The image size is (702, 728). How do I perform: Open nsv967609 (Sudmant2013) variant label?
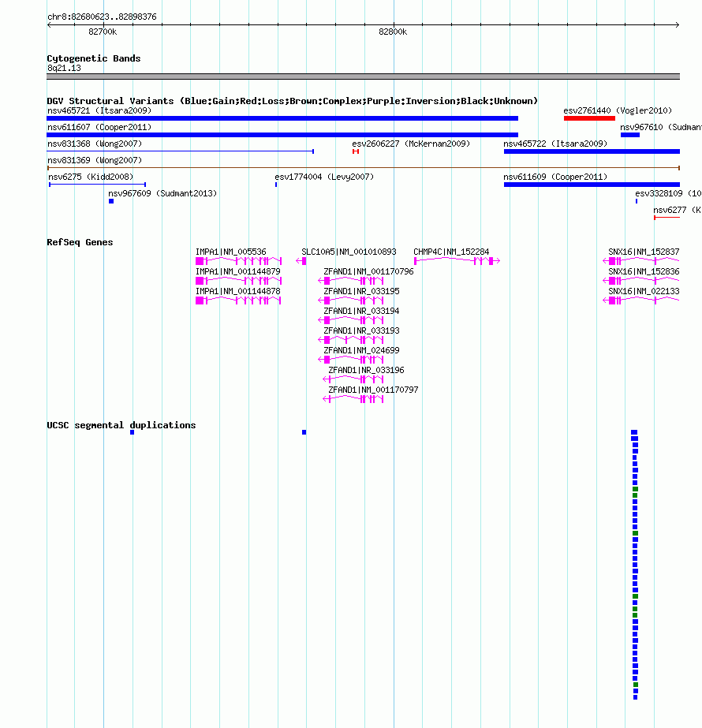pyautogui.click(x=162, y=193)
